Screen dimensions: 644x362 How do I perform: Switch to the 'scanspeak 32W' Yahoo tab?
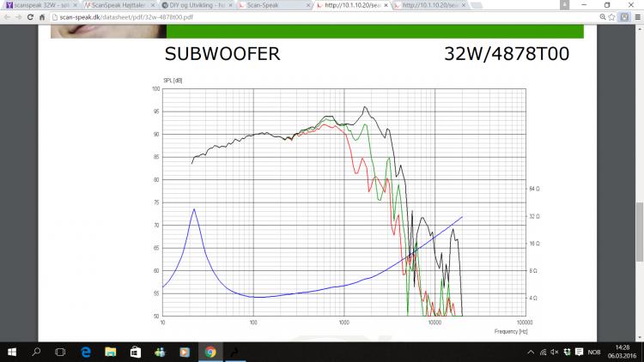40,5
